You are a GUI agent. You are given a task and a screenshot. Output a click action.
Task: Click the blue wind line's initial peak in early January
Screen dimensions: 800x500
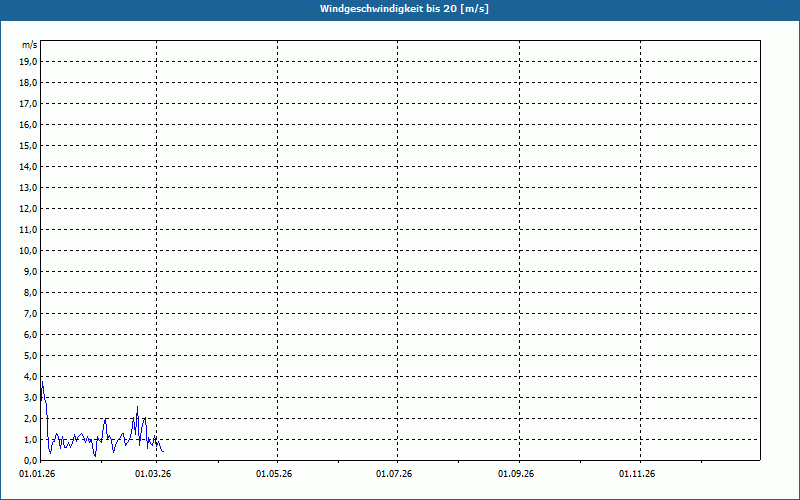click(x=42, y=382)
